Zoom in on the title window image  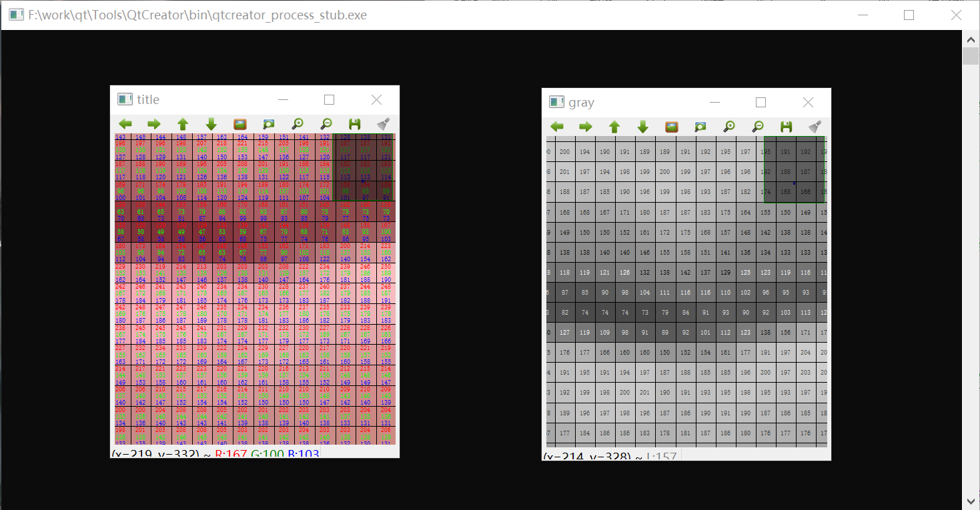click(298, 124)
